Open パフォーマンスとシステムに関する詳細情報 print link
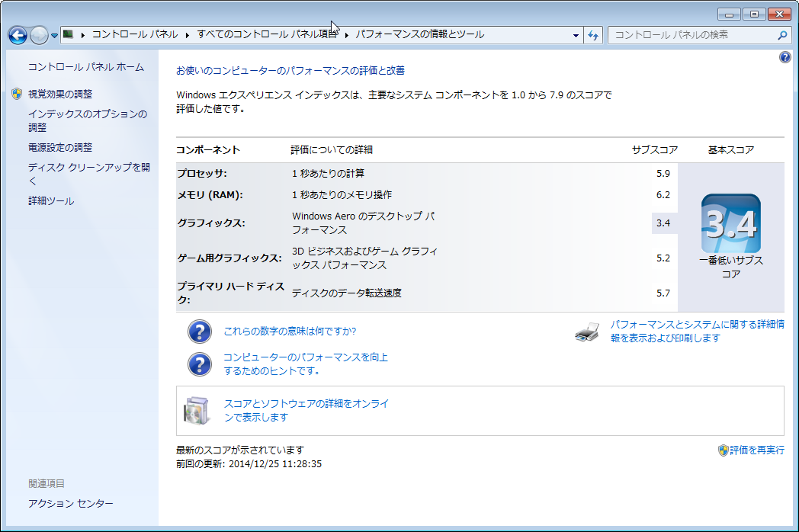 [x=697, y=332]
